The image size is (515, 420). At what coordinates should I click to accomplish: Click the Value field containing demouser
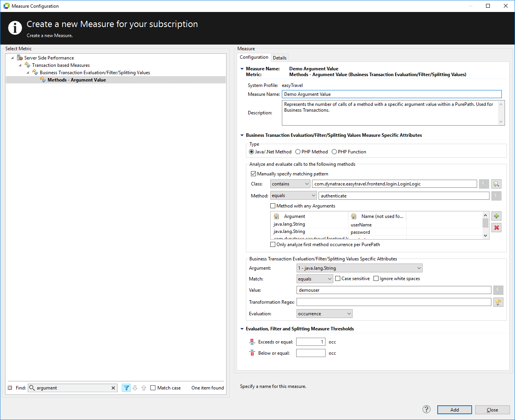pyautogui.click(x=394, y=290)
